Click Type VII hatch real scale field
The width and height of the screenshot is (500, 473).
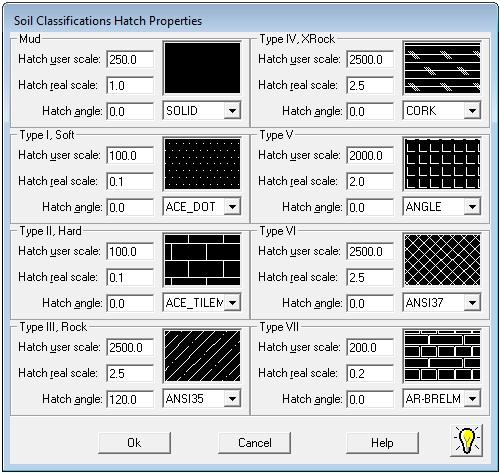(x=370, y=373)
